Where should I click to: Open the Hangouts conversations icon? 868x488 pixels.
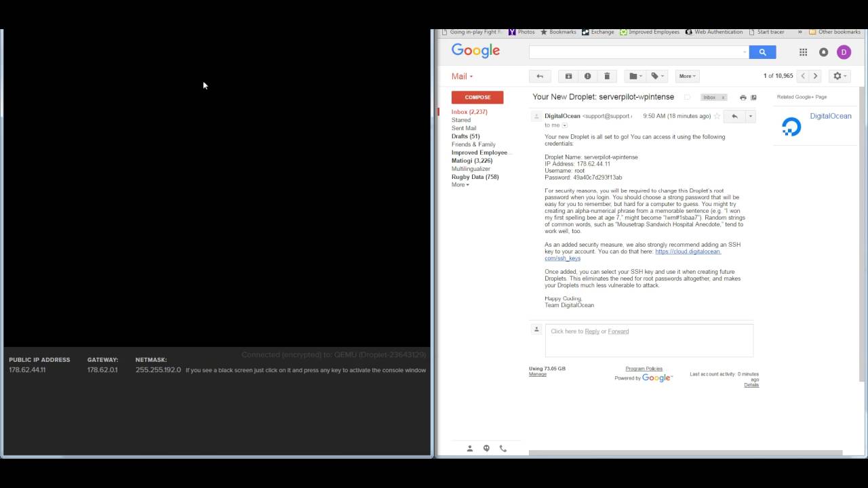[x=486, y=448]
